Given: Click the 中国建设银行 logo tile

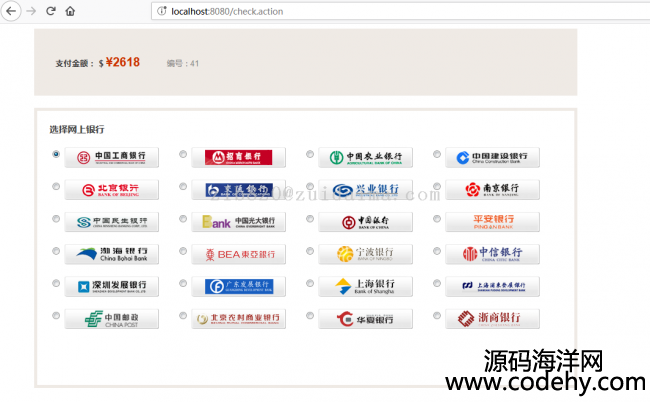Looking at the screenshot, I should [492, 157].
